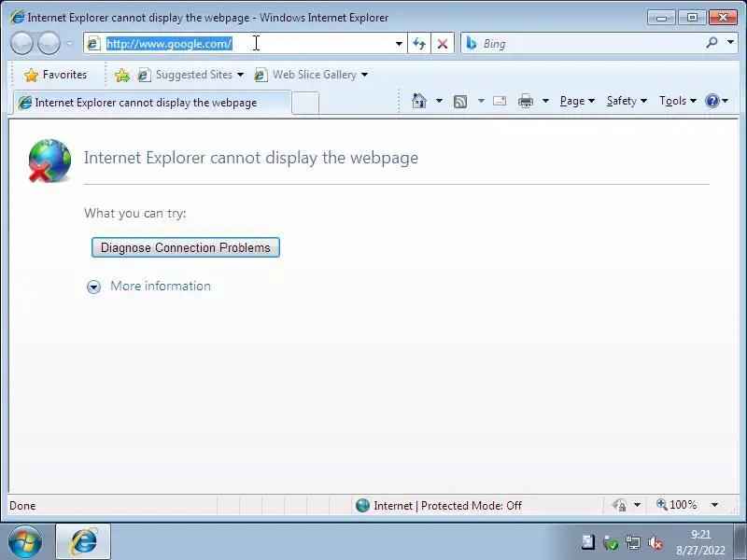This screenshot has height=560, width=747.
Task: Click the Home icon in command bar
Action: 418,101
